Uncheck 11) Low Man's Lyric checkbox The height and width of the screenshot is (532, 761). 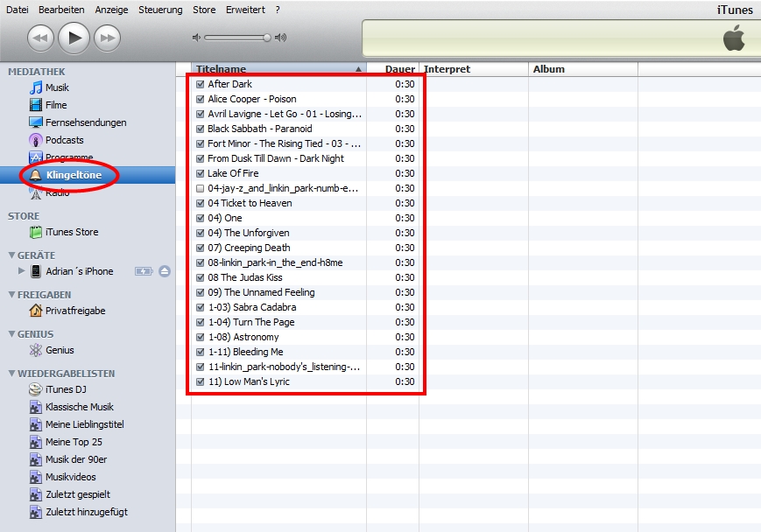pyautogui.click(x=200, y=381)
